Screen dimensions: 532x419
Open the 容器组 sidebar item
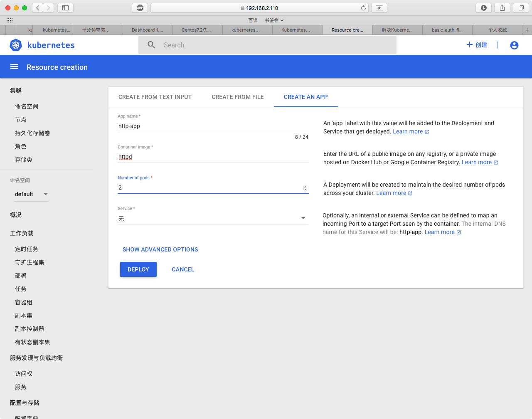(x=24, y=302)
